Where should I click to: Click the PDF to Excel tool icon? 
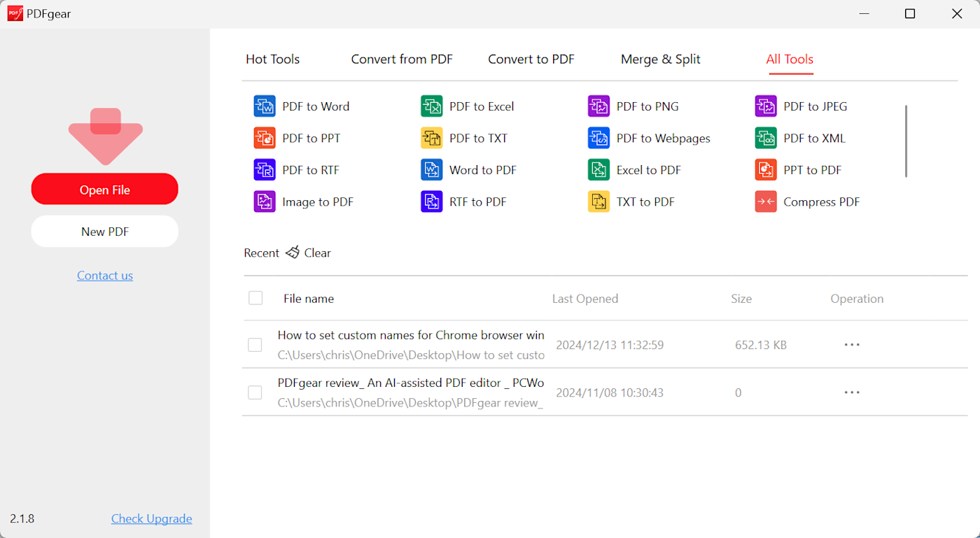click(431, 106)
